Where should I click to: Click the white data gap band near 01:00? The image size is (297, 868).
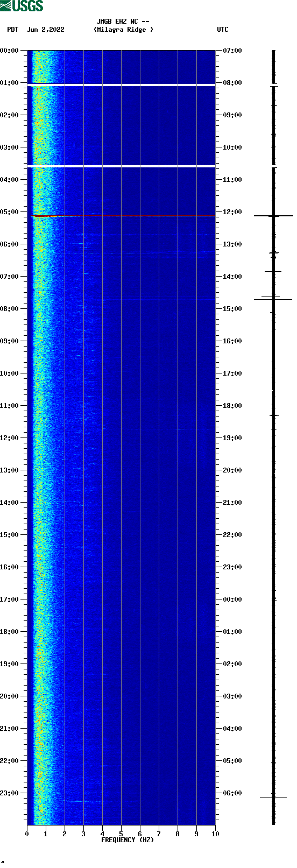tap(121, 85)
